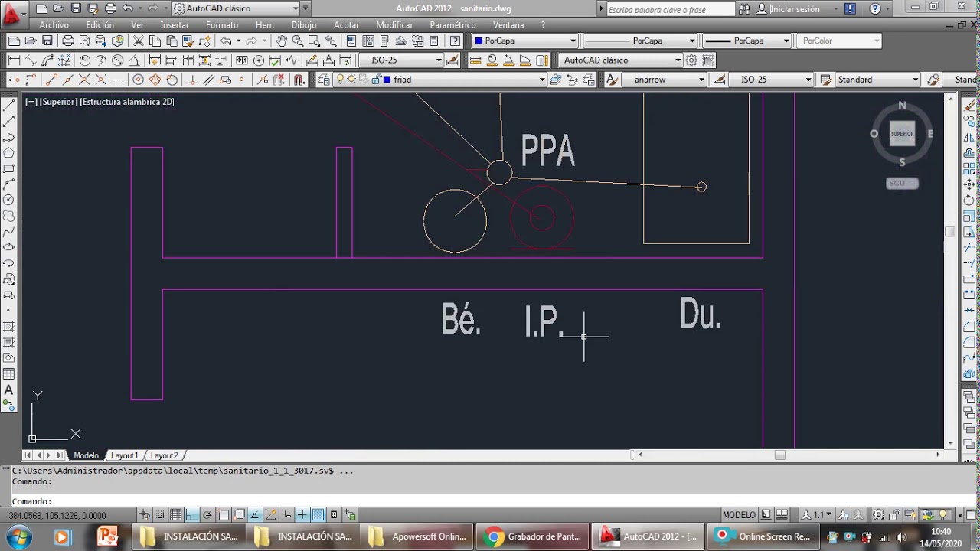Open the Insertar menu
Screen dimensions: 980x551
click(175, 25)
